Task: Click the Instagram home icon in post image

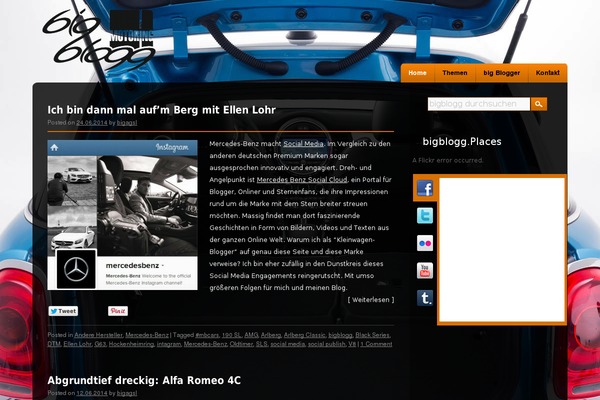Action: point(54,147)
